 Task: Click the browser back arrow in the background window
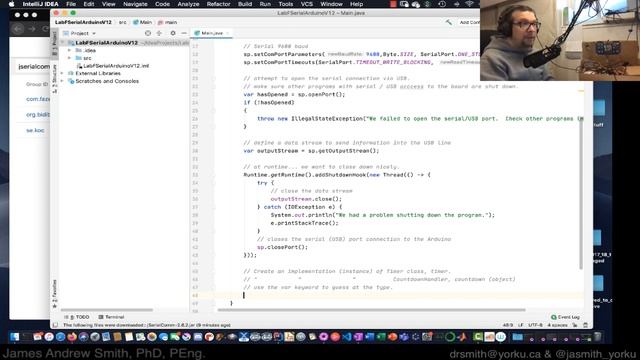pos(18,29)
